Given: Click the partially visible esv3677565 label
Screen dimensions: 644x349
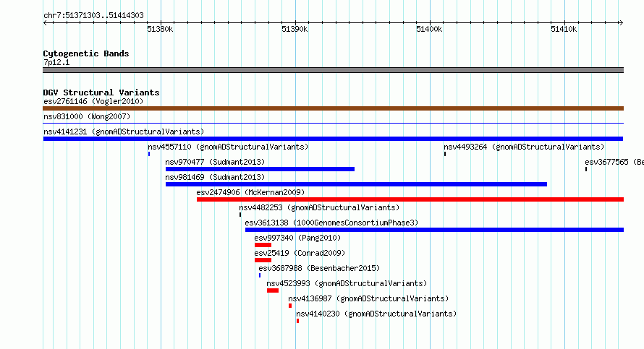Looking at the screenshot, I should coord(614,162).
